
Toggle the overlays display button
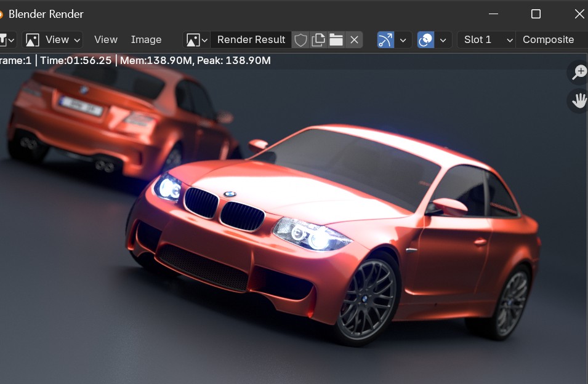(425, 40)
